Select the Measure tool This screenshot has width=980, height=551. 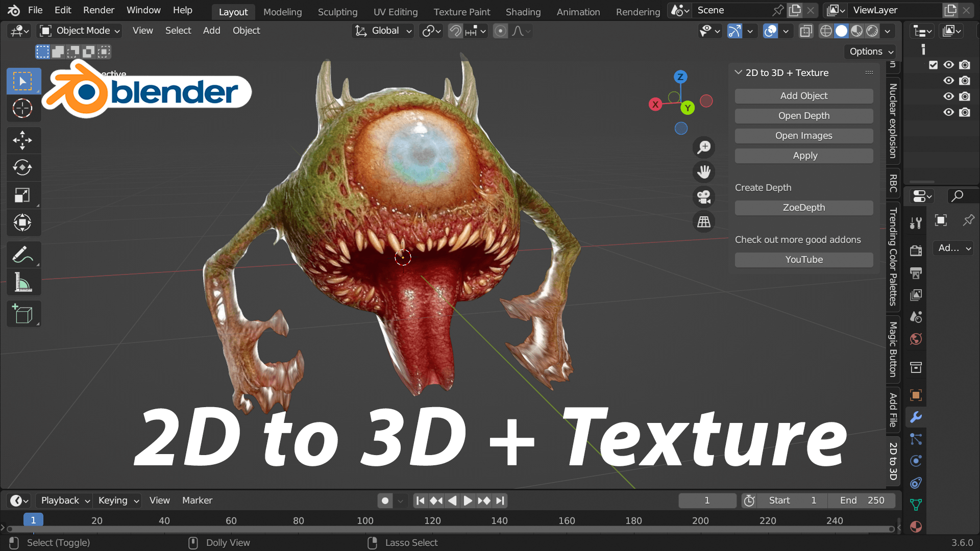[23, 282]
